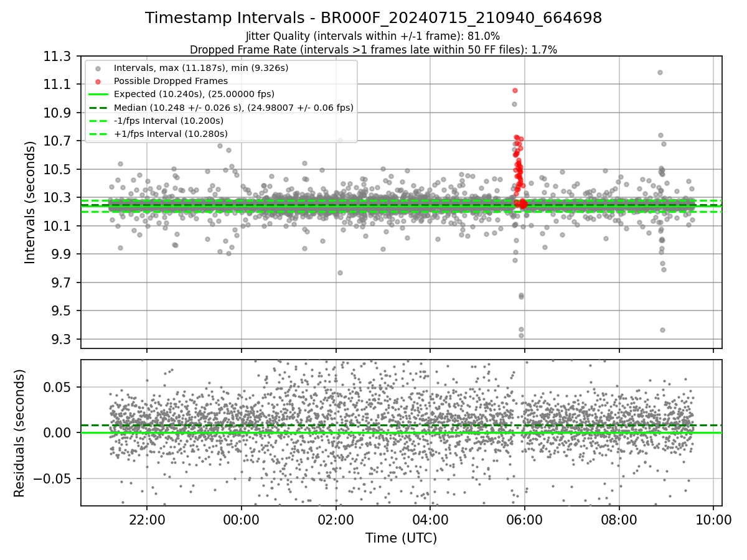Click the topmost red dropped-frame point near 11.05s

coord(515,90)
